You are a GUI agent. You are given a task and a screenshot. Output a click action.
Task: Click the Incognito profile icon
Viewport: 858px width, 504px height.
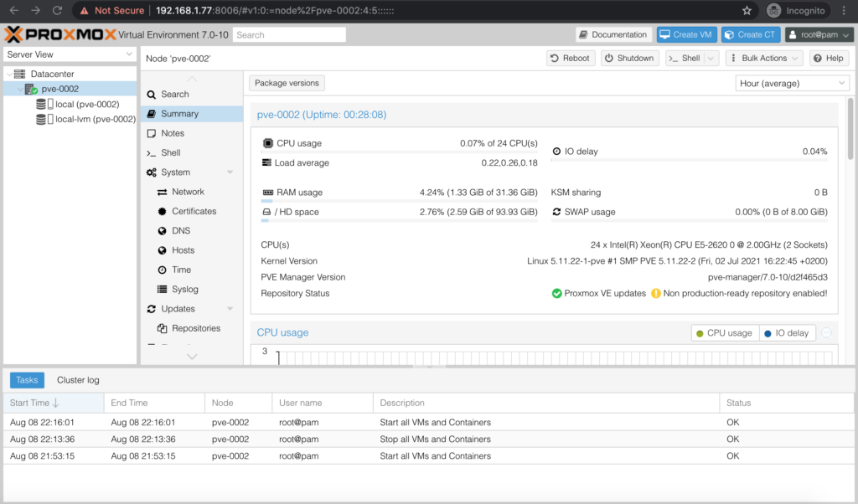[773, 10]
